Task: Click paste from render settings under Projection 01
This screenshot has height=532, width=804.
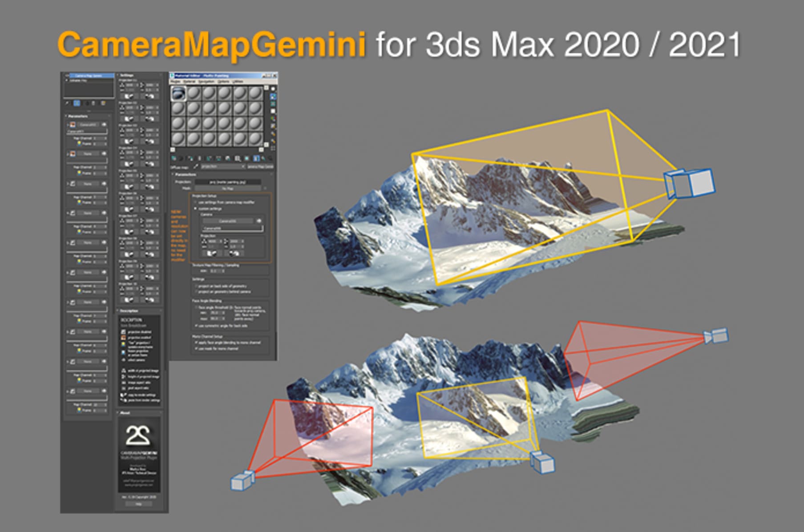Action: (149, 96)
